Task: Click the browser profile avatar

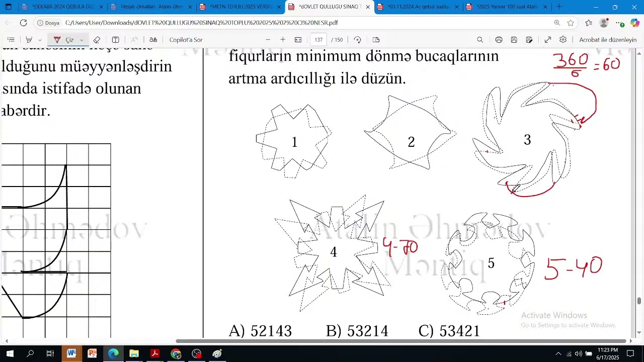Action: 604,23
